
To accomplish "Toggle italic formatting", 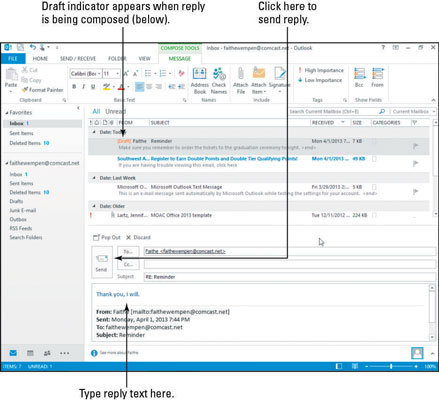I will tap(83, 87).
